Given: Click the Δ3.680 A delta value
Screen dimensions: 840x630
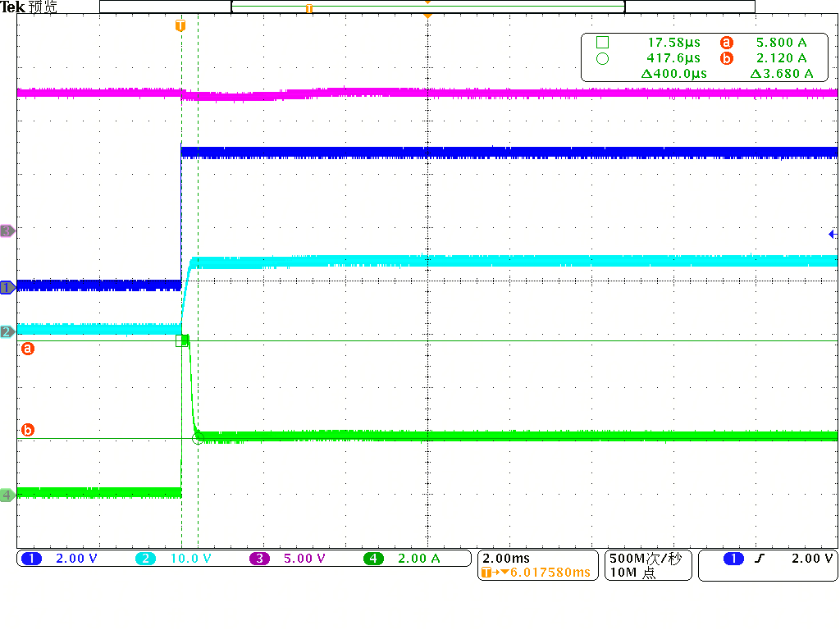Looking at the screenshot, I should tap(782, 73).
